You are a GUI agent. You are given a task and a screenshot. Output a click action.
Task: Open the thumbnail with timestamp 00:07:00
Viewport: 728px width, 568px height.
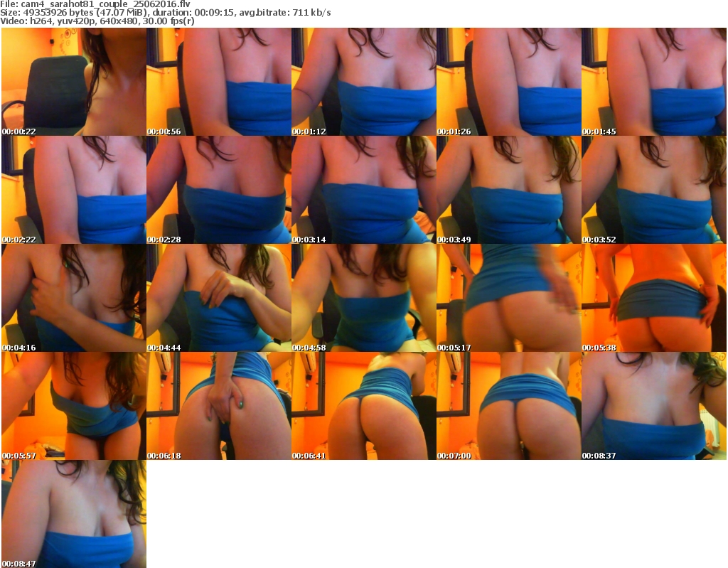pyautogui.click(x=509, y=406)
